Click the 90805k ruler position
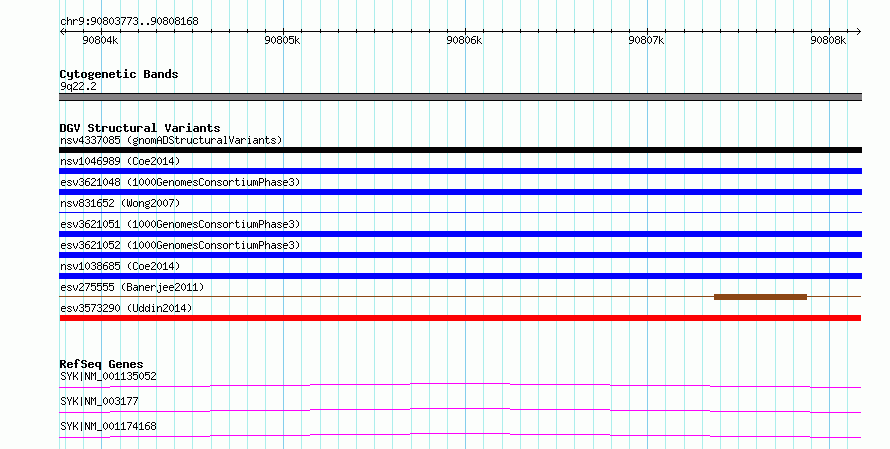The height and width of the screenshot is (449, 890). coord(283,40)
